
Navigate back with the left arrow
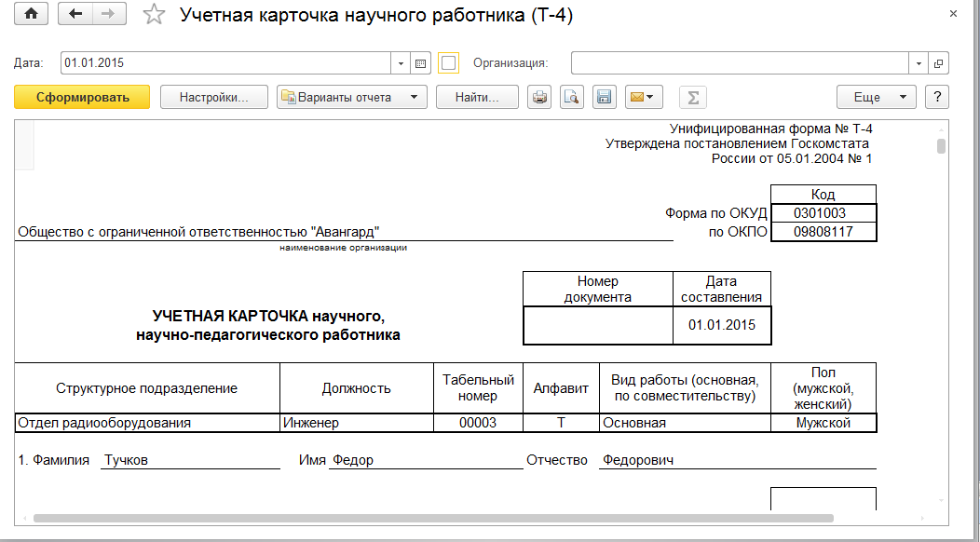pos(75,14)
